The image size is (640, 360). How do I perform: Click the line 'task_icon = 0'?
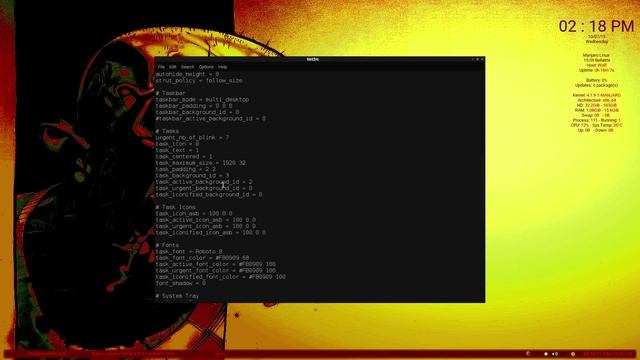click(177, 144)
